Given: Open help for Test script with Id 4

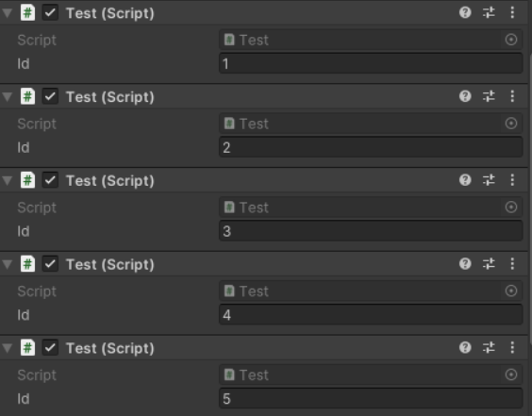Looking at the screenshot, I should (x=465, y=264).
